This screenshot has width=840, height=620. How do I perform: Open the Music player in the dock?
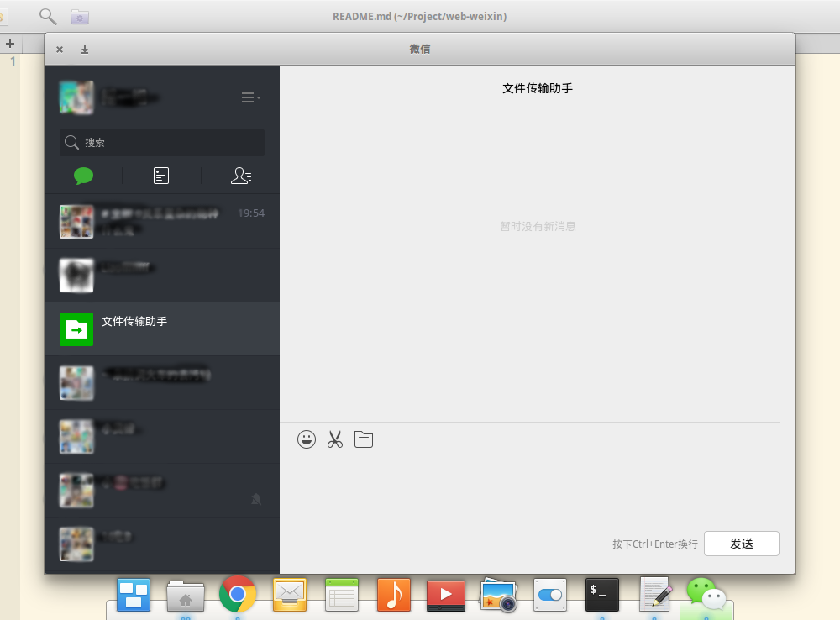pos(394,595)
